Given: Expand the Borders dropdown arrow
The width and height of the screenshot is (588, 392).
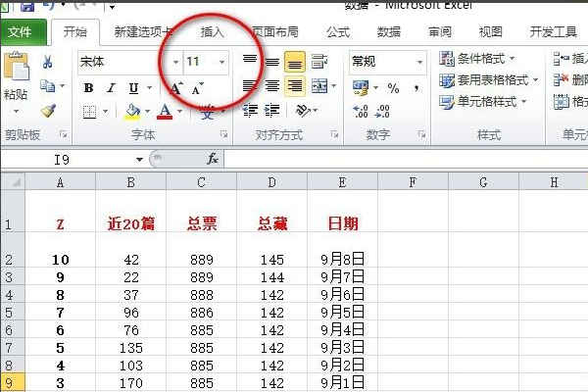Looking at the screenshot, I should click(x=106, y=112).
